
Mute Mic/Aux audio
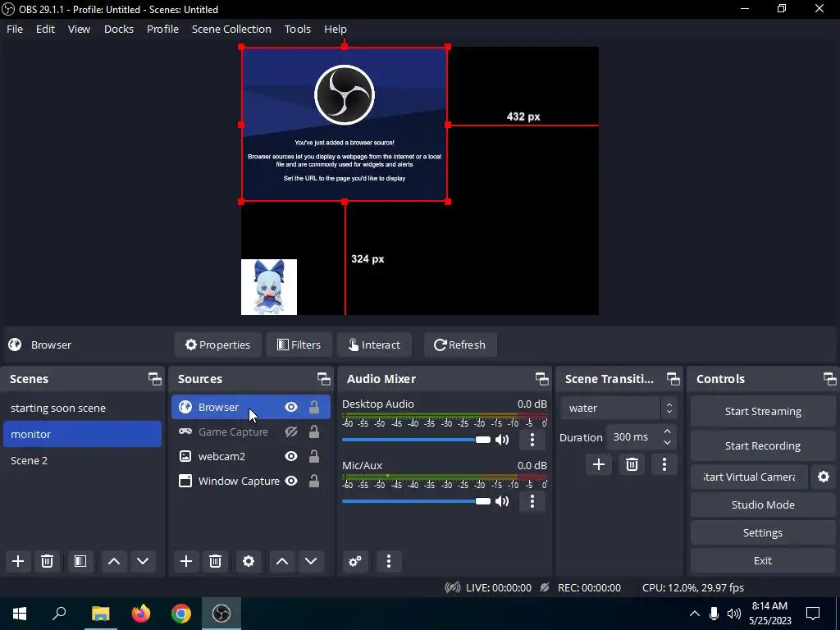(x=502, y=501)
